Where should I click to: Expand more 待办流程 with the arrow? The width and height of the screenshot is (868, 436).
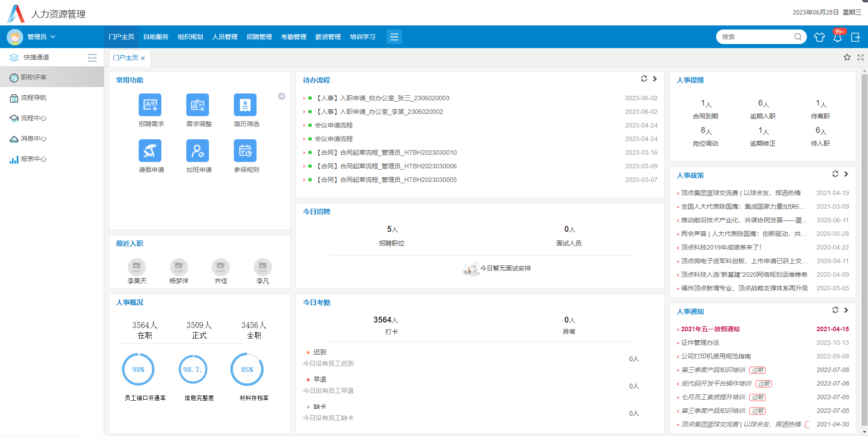click(x=655, y=78)
